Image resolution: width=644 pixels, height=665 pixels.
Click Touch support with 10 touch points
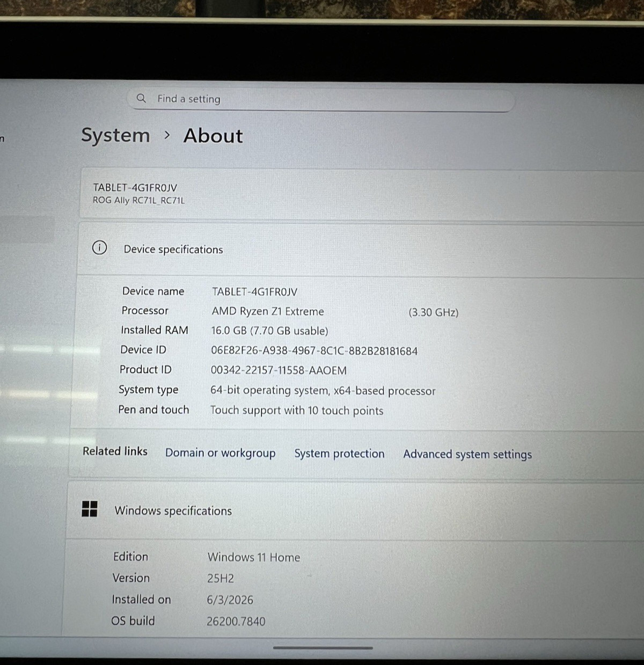click(x=296, y=411)
